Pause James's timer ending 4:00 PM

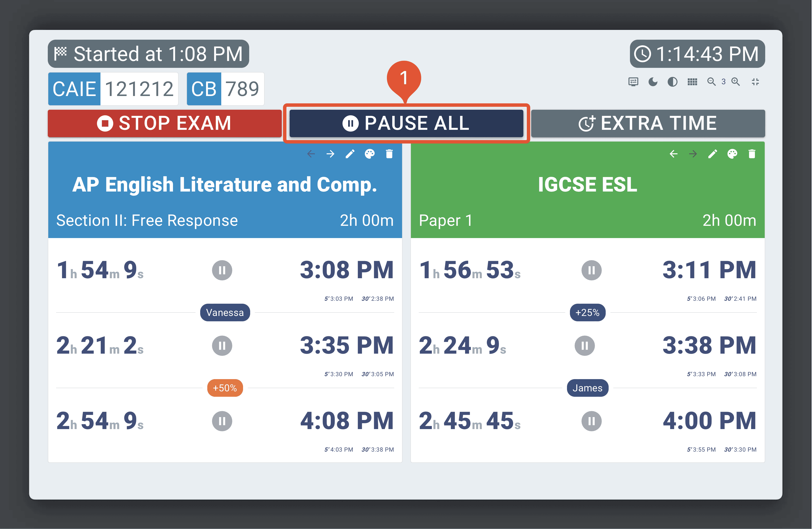(x=591, y=421)
